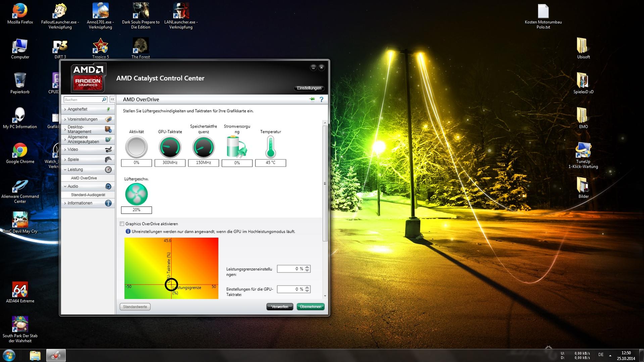Minimize the Catalyst Control Center window
This screenshot has width=644, height=362.
tap(313, 67)
